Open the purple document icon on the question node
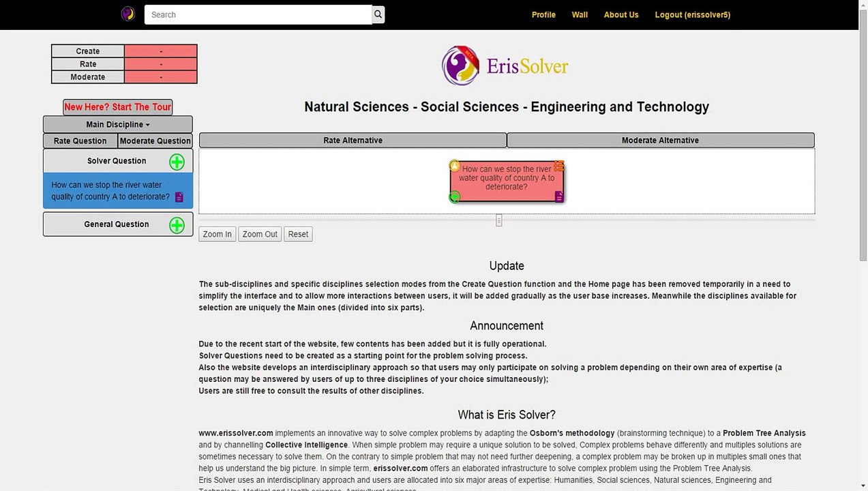Viewport: 868px width, 491px height. pos(559,197)
